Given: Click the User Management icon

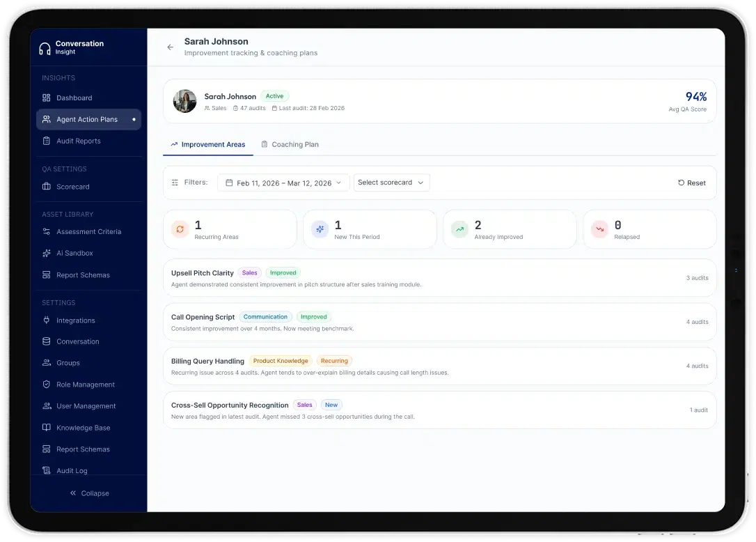Looking at the screenshot, I should click(x=46, y=406).
